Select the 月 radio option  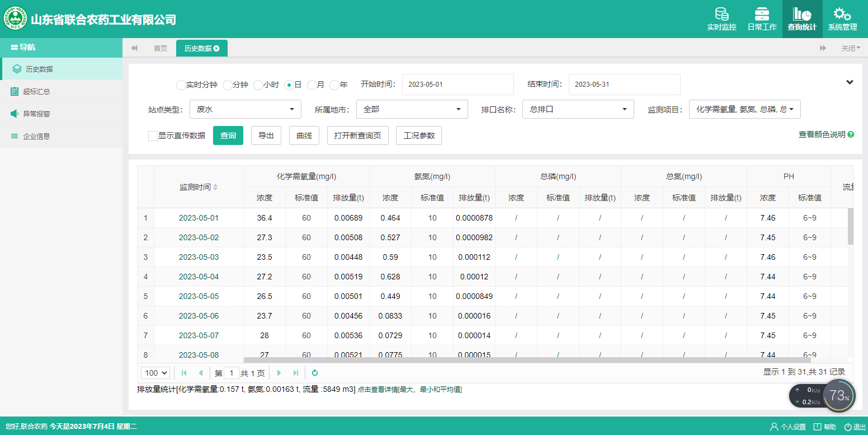tap(312, 85)
